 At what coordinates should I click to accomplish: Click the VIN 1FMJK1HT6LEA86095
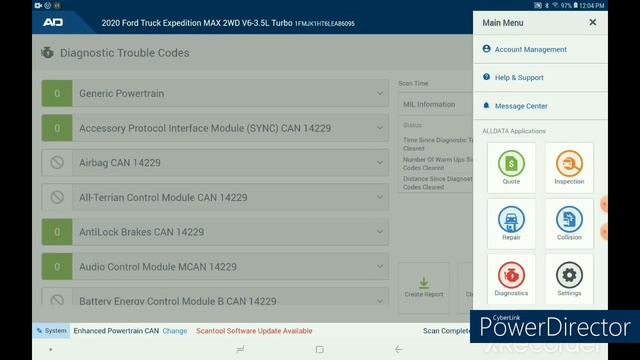coord(324,24)
